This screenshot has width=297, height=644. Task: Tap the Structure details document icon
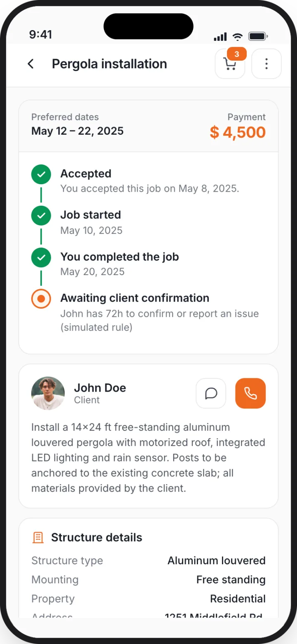tap(38, 537)
